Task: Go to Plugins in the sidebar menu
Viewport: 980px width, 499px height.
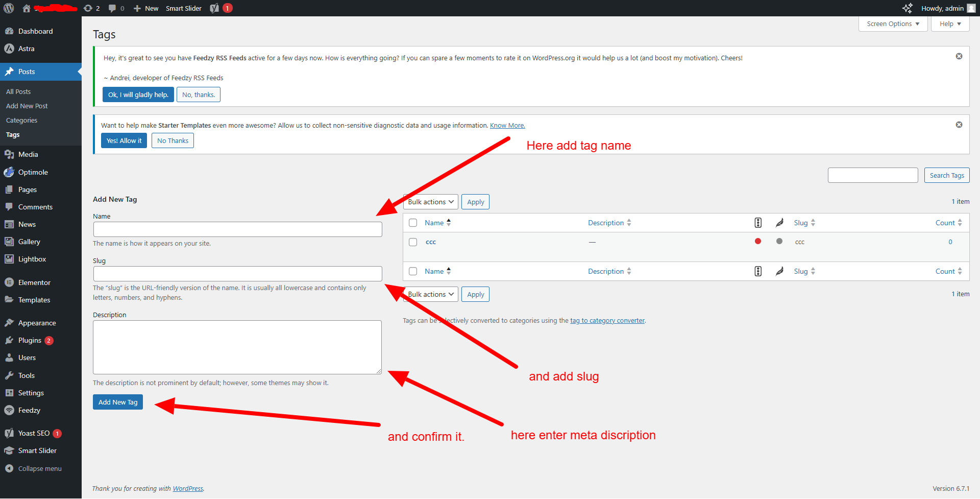Action: pyautogui.click(x=30, y=340)
